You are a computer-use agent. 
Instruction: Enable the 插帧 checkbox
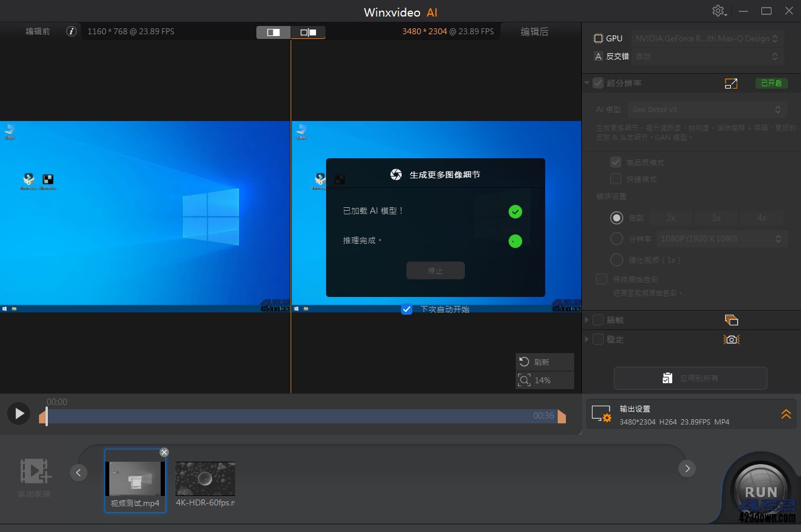pos(598,320)
